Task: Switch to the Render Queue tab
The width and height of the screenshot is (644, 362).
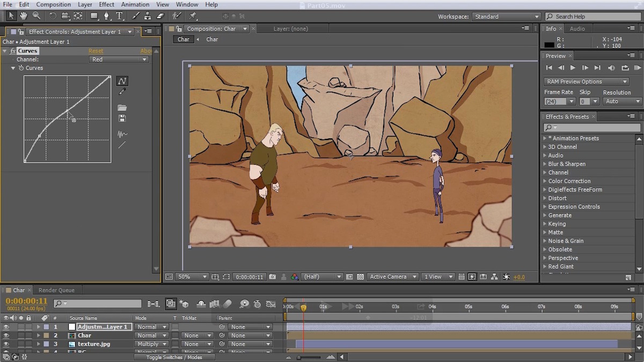Action: pyautogui.click(x=56, y=290)
